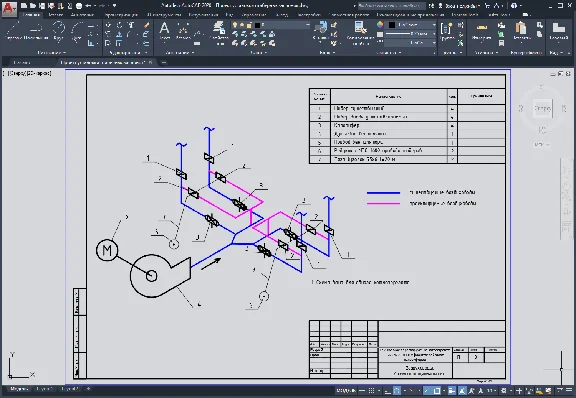The height and width of the screenshot is (398, 576).
Task: Open the Insert ribbon tab
Action: coord(56,15)
